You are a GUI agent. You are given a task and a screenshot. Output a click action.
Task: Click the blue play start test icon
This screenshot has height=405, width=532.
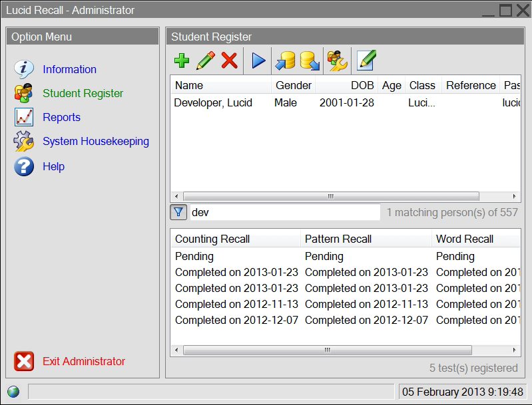[258, 61]
